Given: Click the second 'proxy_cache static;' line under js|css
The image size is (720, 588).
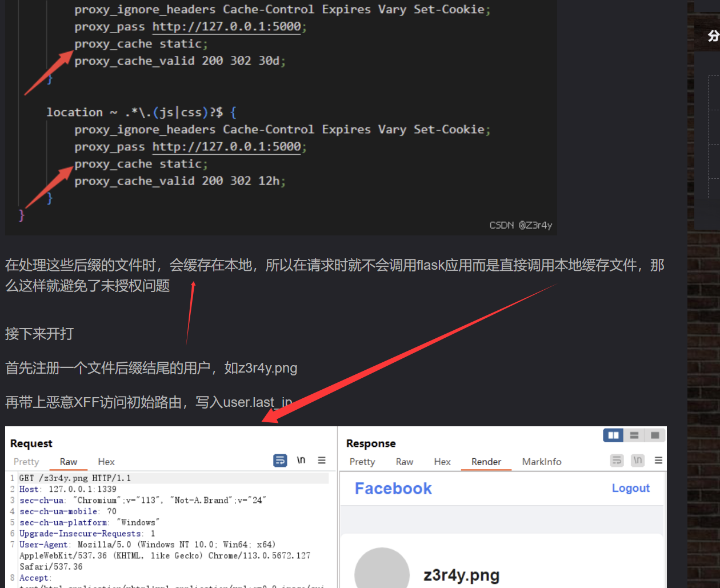Looking at the screenshot, I should coord(141,163).
